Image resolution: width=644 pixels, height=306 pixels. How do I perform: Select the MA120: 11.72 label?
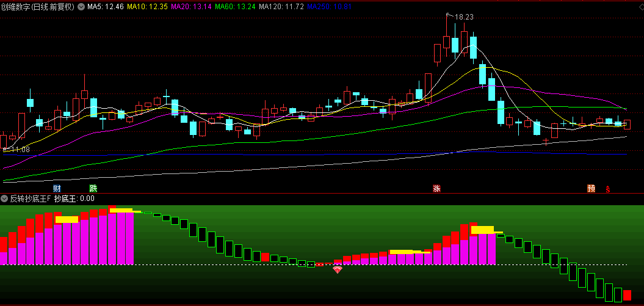click(x=281, y=7)
